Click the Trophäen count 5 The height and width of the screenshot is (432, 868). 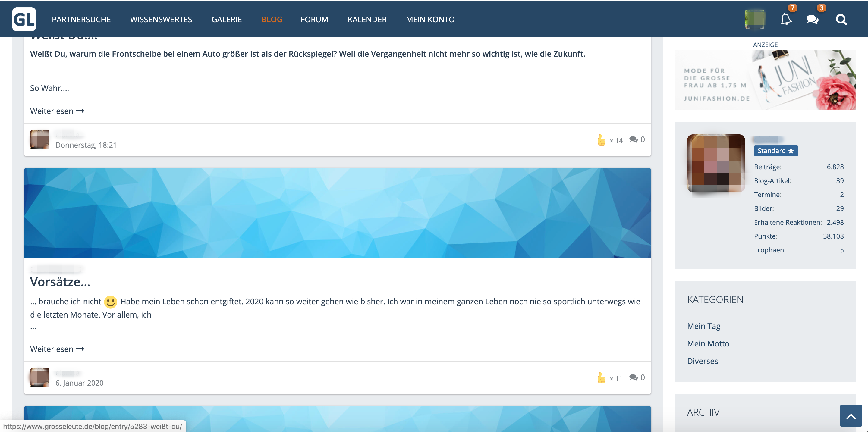pos(842,250)
